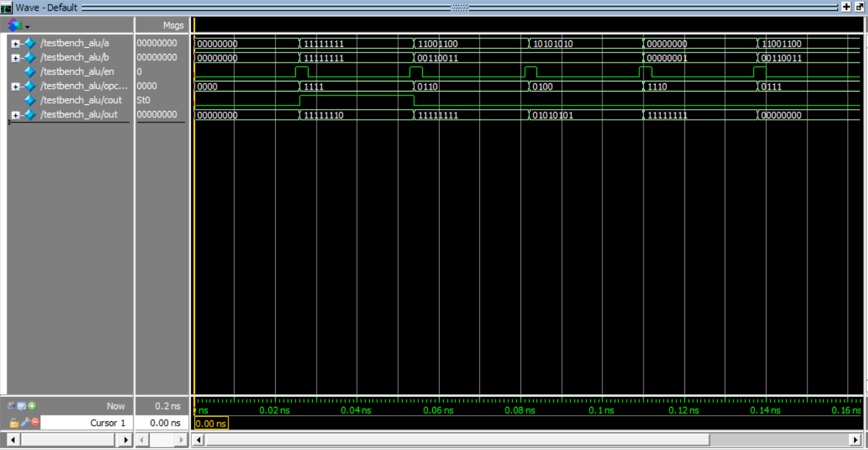
Task: Click the diamond icon of the opcode signal
Action: [x=30, y=85]
